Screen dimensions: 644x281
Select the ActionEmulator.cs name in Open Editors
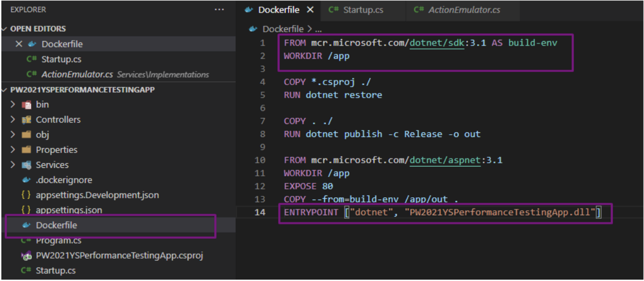pyautogui.click(x=77, y=74)
